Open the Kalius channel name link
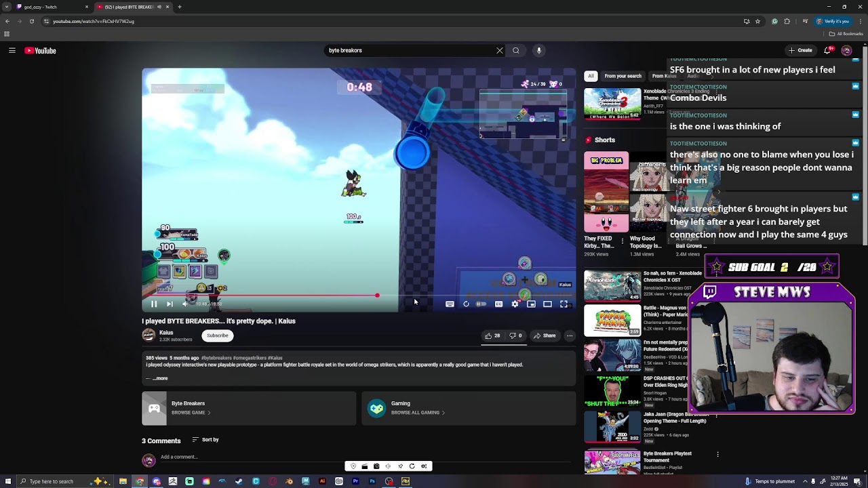Screen dimensions: 868x488 166,333
